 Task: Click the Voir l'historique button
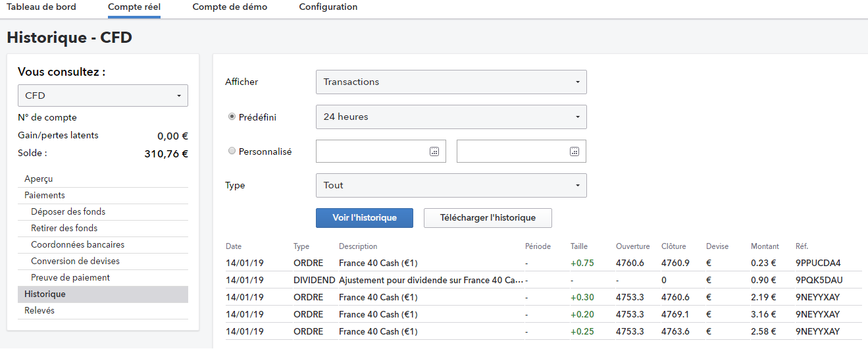(x=365, y=218)
